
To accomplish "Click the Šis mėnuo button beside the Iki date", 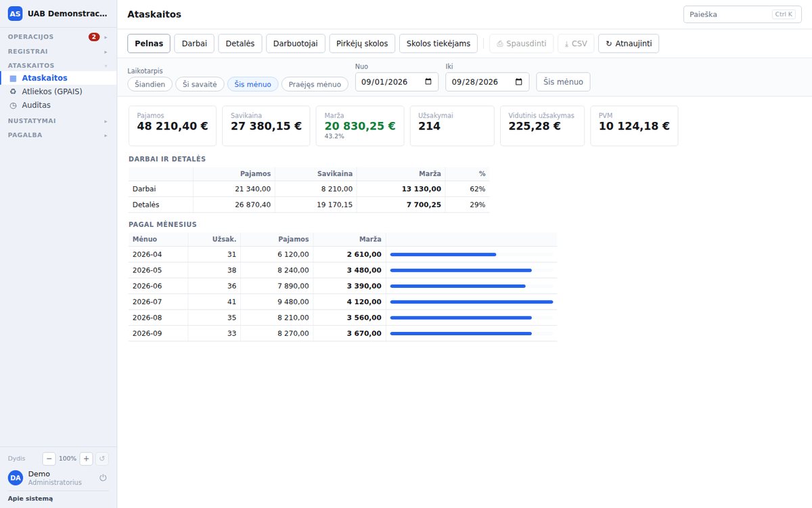I will click(x=563, y=82).
